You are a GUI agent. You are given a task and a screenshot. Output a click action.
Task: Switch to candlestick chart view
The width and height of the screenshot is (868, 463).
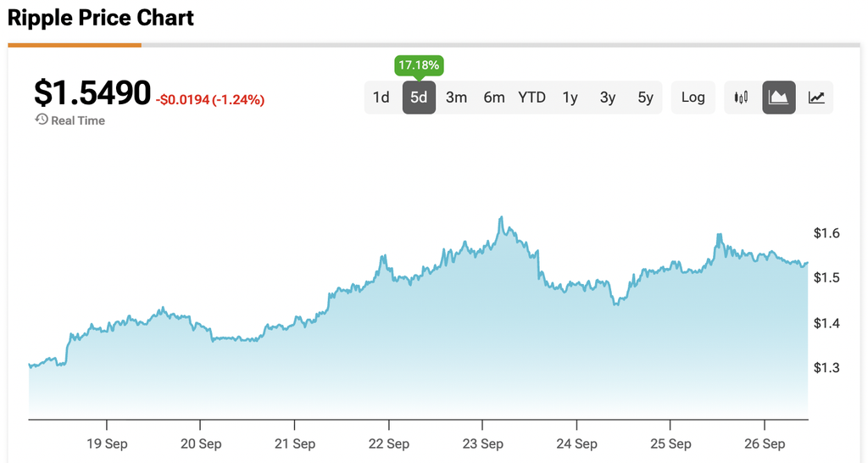tap(741, 98)
